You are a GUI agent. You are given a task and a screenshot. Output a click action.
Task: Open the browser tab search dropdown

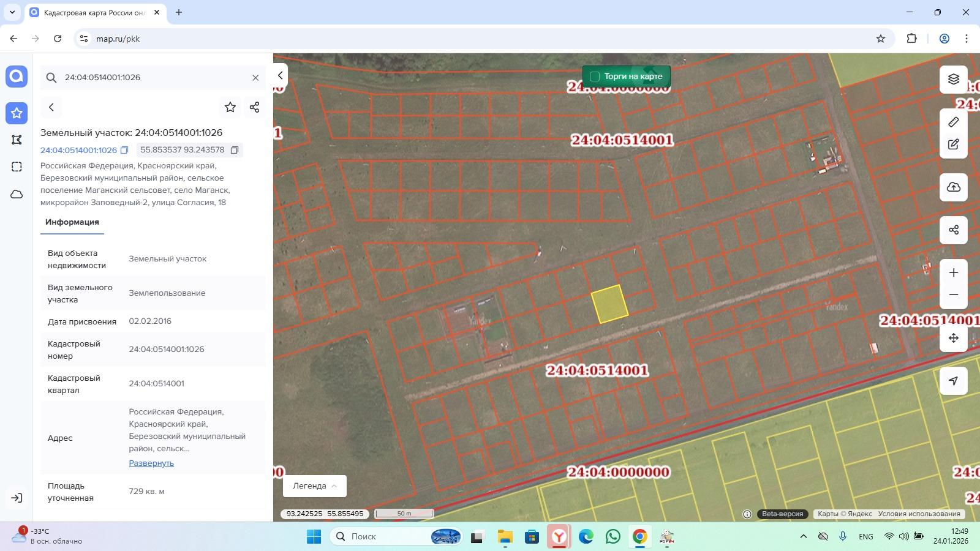[x=12, y=12]
